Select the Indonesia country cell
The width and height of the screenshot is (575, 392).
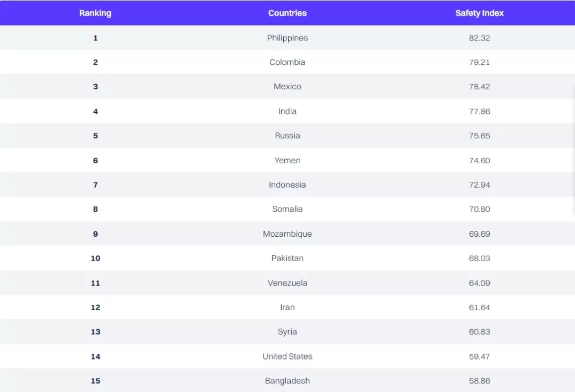click(x=287, y=185)
